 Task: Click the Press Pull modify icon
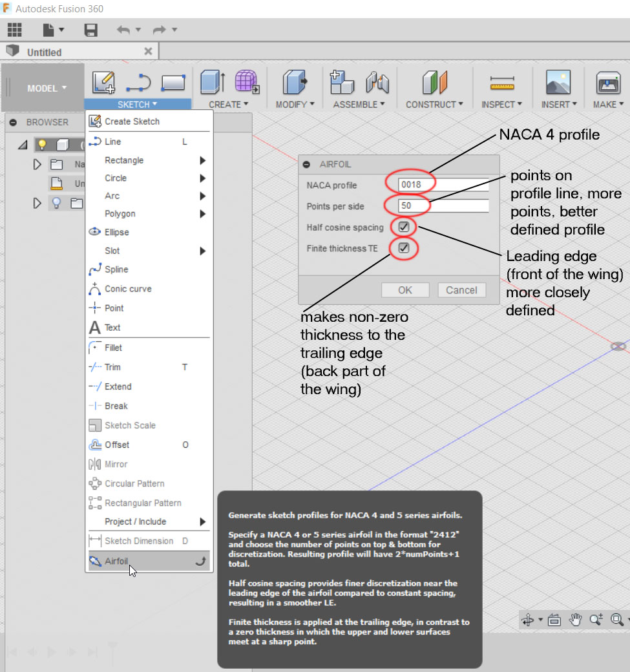click(295, 82)
